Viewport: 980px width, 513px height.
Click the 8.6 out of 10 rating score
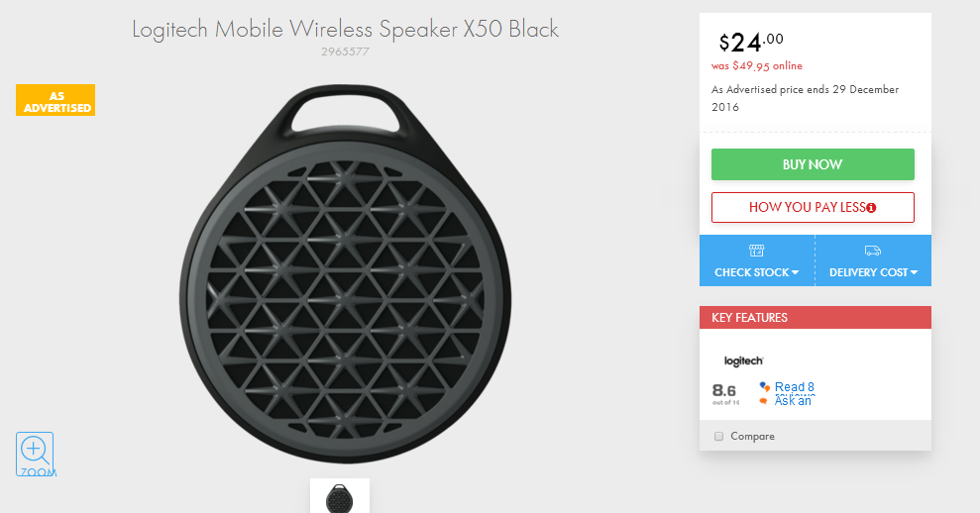[725, 393]
